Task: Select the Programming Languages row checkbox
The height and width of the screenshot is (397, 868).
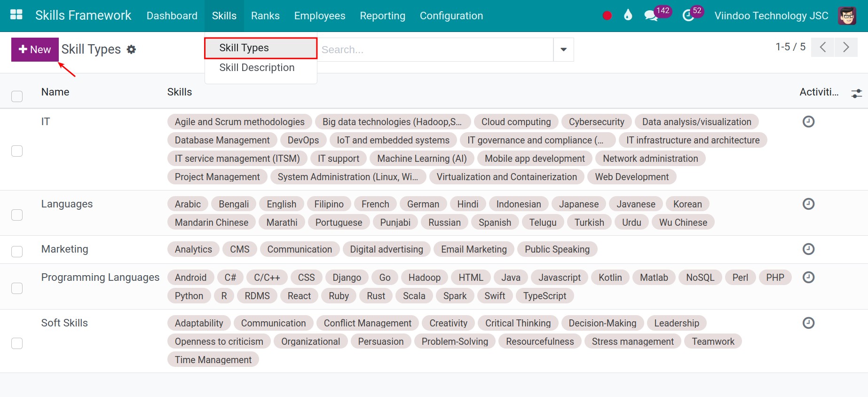Action: (17, 288)
